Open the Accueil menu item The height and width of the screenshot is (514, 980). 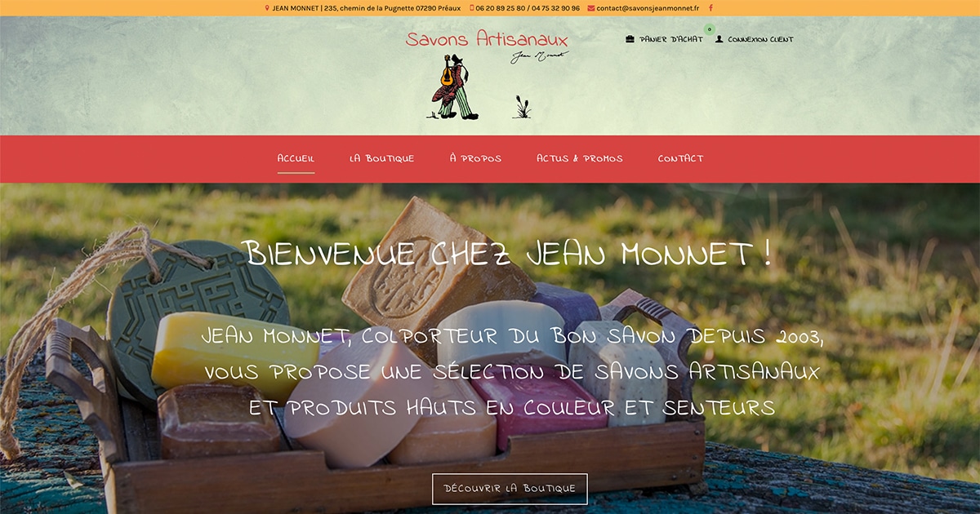point(296,158)
